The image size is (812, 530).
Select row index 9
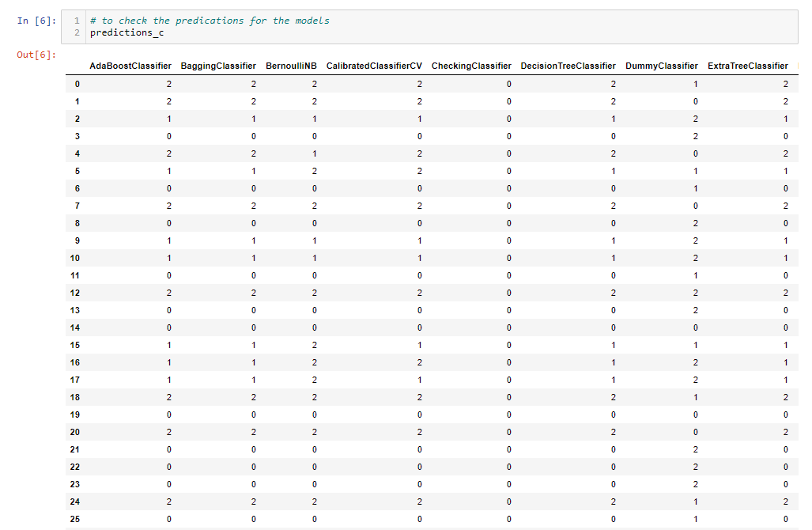click(77, 240)
